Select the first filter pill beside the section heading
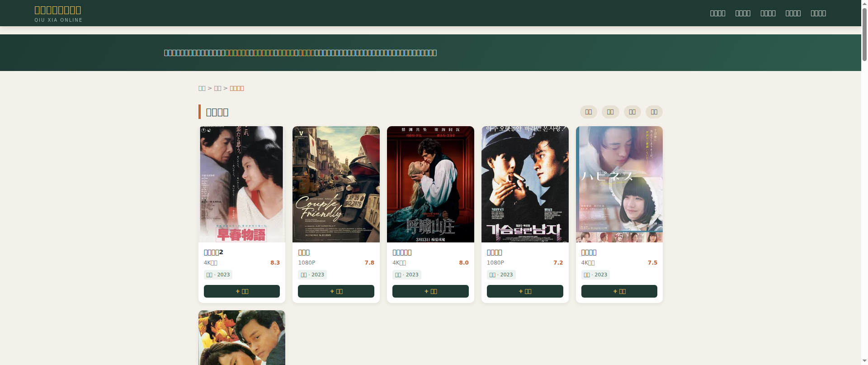868x365 pixels. coord(589,112)
